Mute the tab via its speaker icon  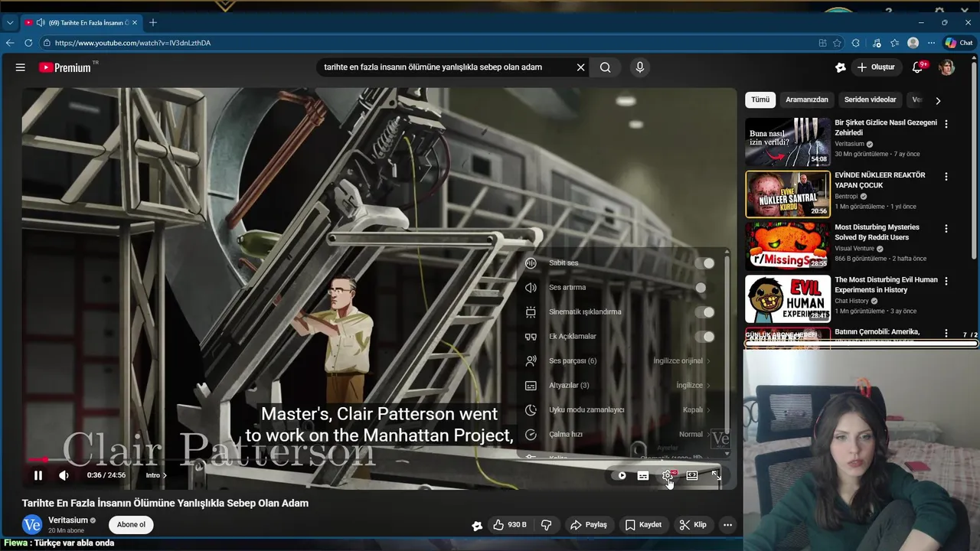pyautogui.click(x=40, y=23)
